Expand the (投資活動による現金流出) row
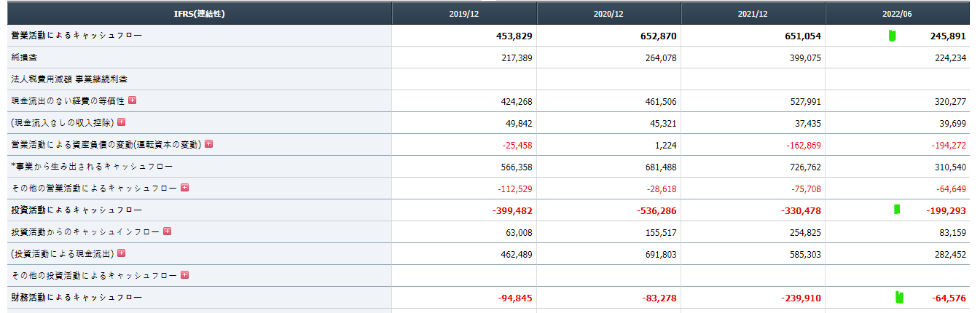Image resolution: width=980 pixels, height=313 pixels. pyautogui.click(x=121, y=253)
